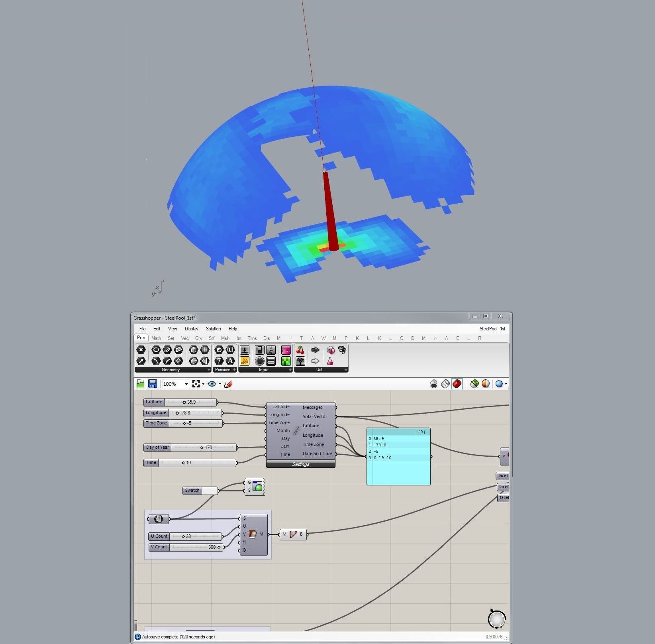Click the white Swatch color box

pos(210,491)
